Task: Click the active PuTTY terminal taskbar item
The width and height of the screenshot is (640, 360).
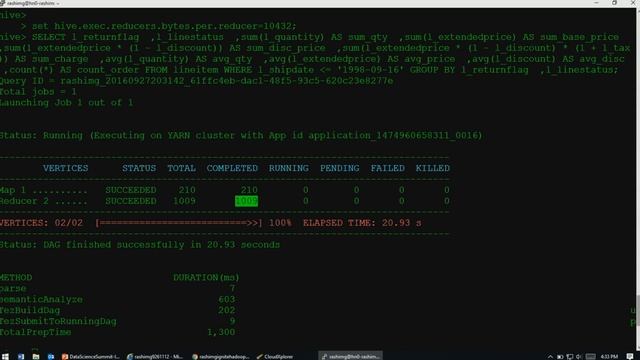Action: click(350, 356)
